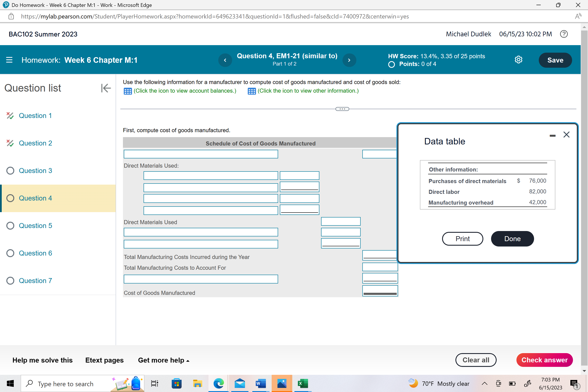The image size is (588, 392).
Task: Minimize the Data table dialog
Action: (553, 135)
